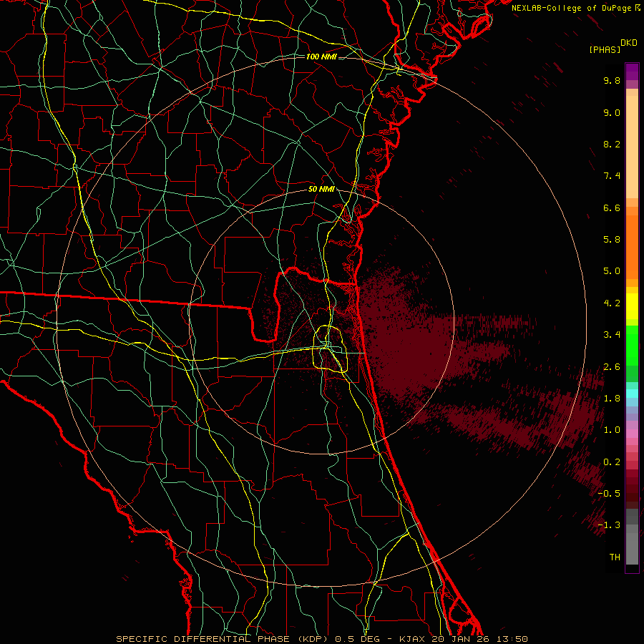644x644 pixels.
Task: Click the 9.8 value on color scale
Action: 612,80
